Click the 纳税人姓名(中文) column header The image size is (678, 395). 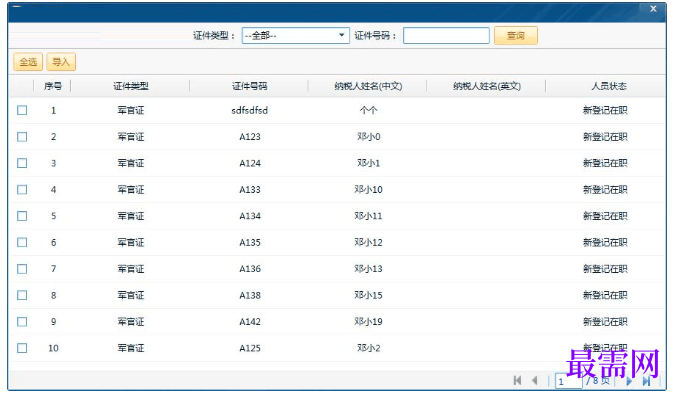[368, 86]
